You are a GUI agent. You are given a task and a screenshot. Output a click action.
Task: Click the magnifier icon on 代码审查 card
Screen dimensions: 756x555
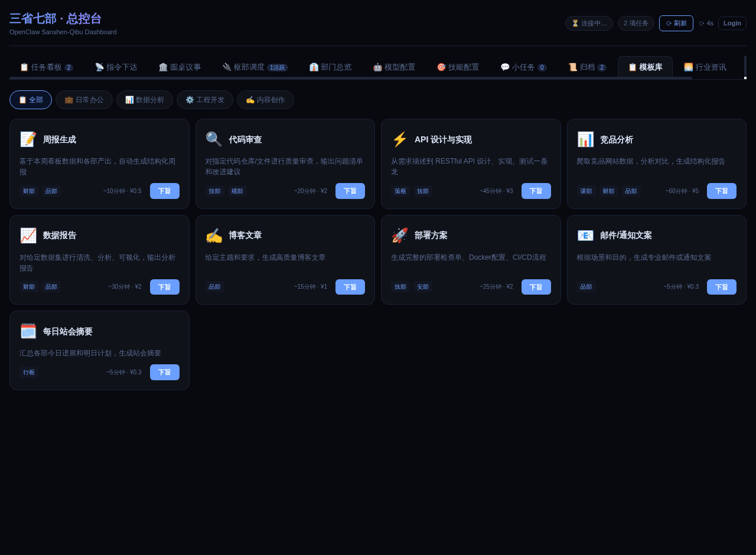coord(214,139)
